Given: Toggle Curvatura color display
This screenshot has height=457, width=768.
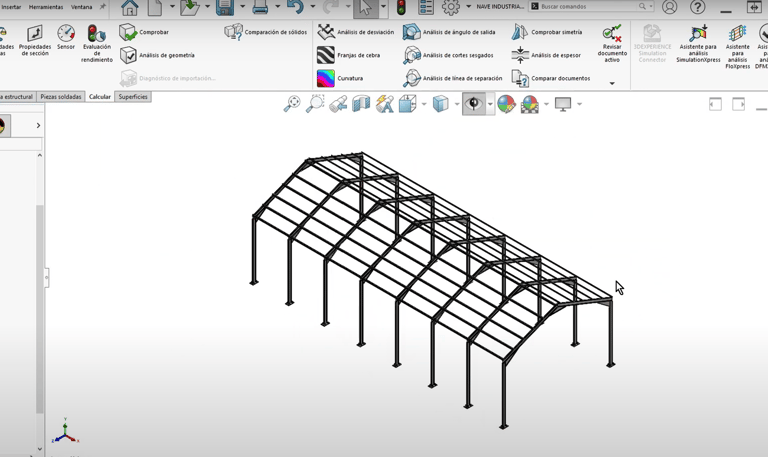Looking at the screenshot, I should pyautogui.click(x=340, y=78).
